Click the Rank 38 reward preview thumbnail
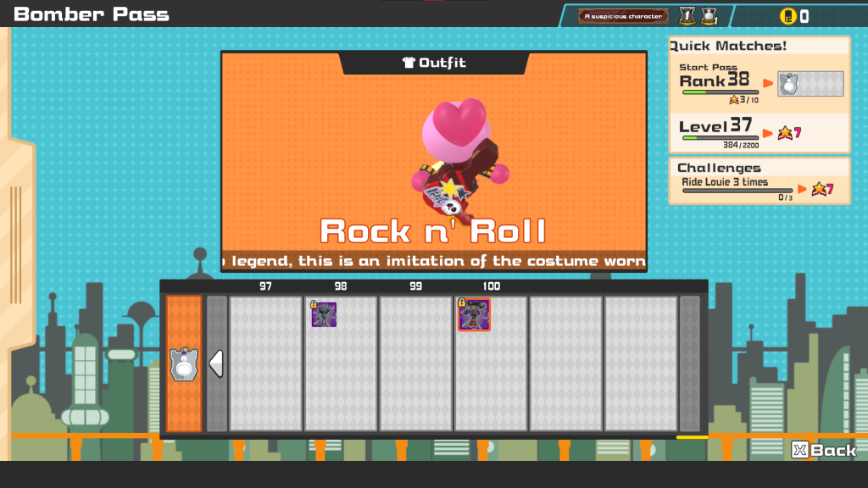This screenshot has height=488, width=868. click(x=810, y=84)
